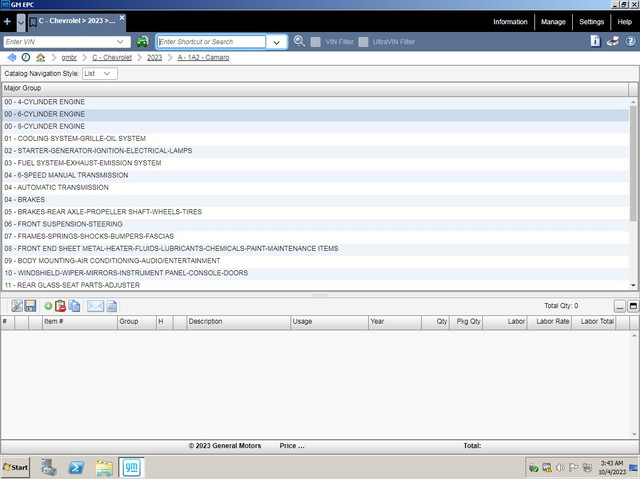Open the Enter VIN dropdown
This screenshot has height=479, width=640.
click(x=120, y=42)
